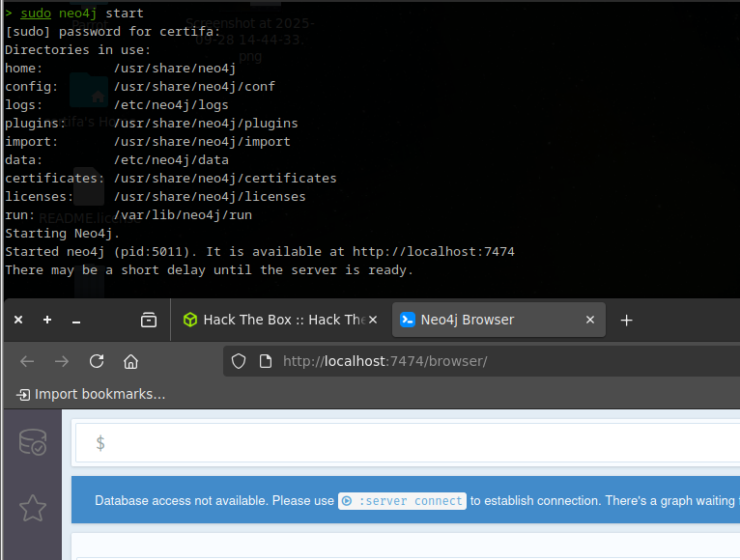Click the '/usr/share/neo4j/plugins' terminal path
Viewport: 740px width, 560px height.
pos(206,124)
